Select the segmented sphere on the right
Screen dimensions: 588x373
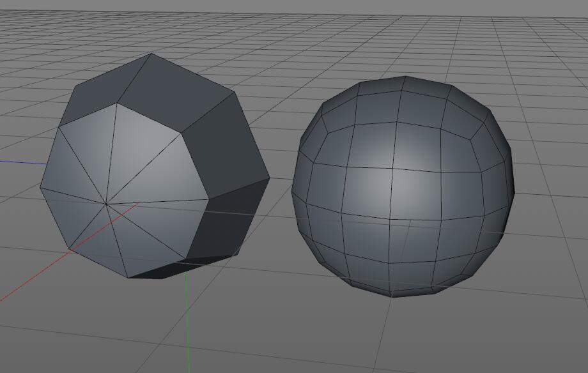click(403, 187)
